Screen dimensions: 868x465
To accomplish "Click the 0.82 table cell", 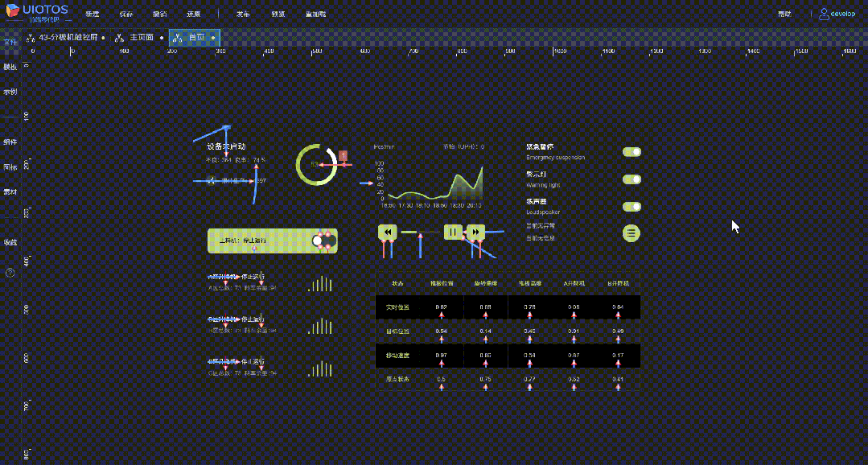I will (441, 307).
